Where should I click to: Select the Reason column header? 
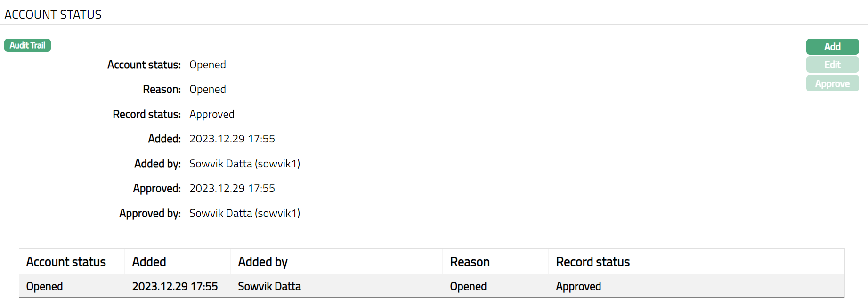click(x=470, y=262)
